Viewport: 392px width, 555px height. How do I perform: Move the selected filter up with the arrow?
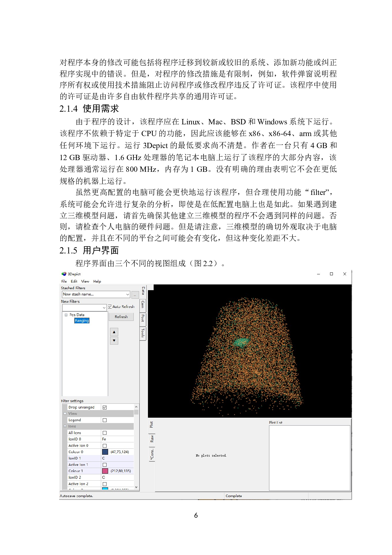pos(114,332)
